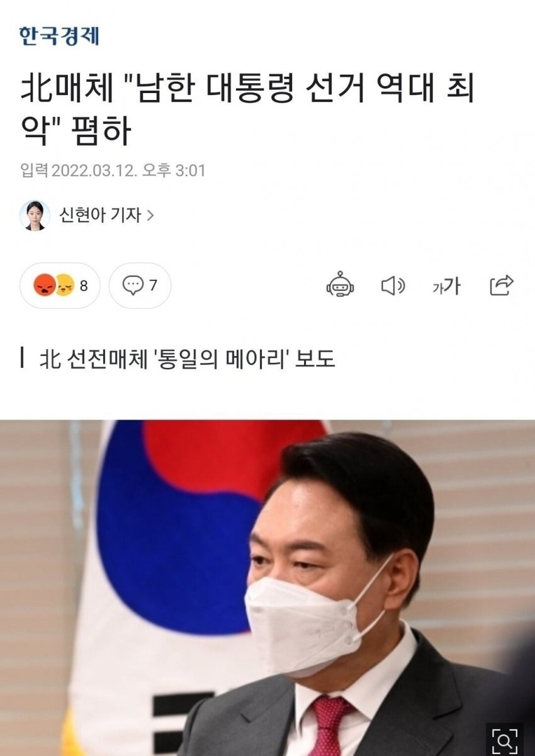535x756 pixels.
Task: Click the article photo with flag
Action: [x=267, y=587]
